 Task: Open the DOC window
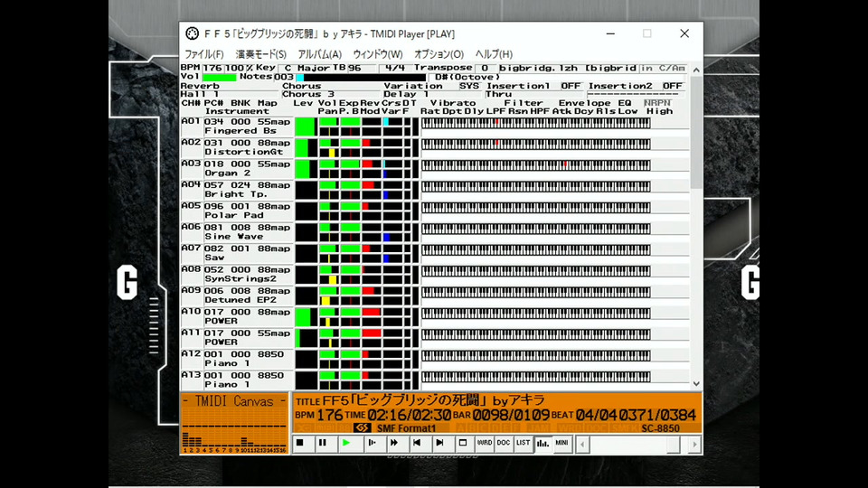coord(504,443)
